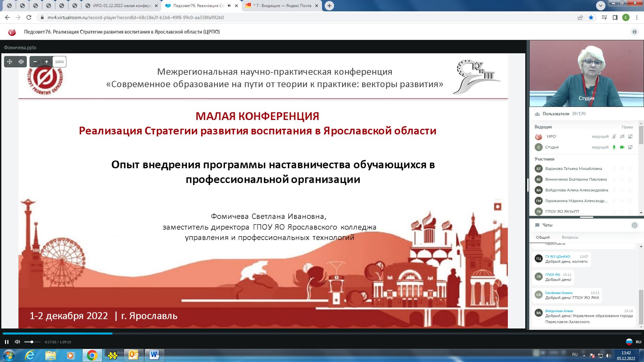Open Chrome media controls icon

(x=604, y=17)
